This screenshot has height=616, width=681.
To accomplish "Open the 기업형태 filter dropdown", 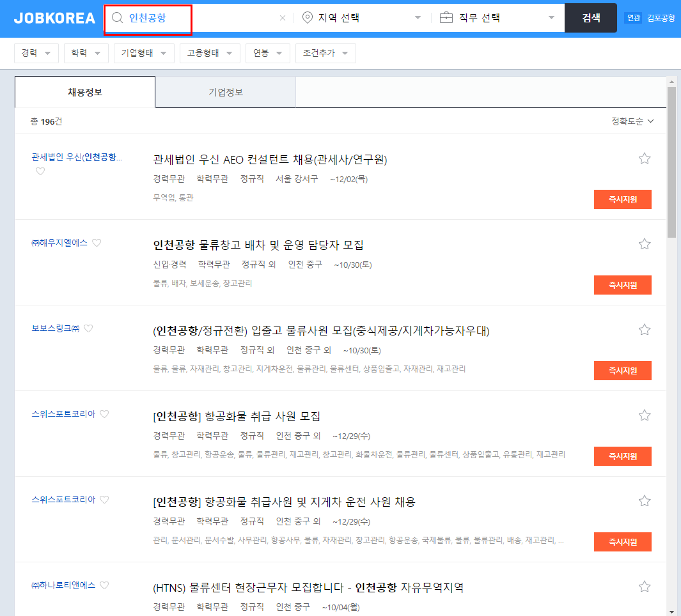I will tap(144, 54).
